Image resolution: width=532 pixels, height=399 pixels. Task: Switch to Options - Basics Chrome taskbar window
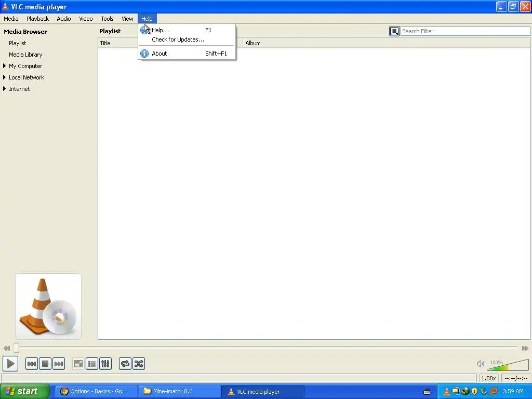tap(96, 392)
